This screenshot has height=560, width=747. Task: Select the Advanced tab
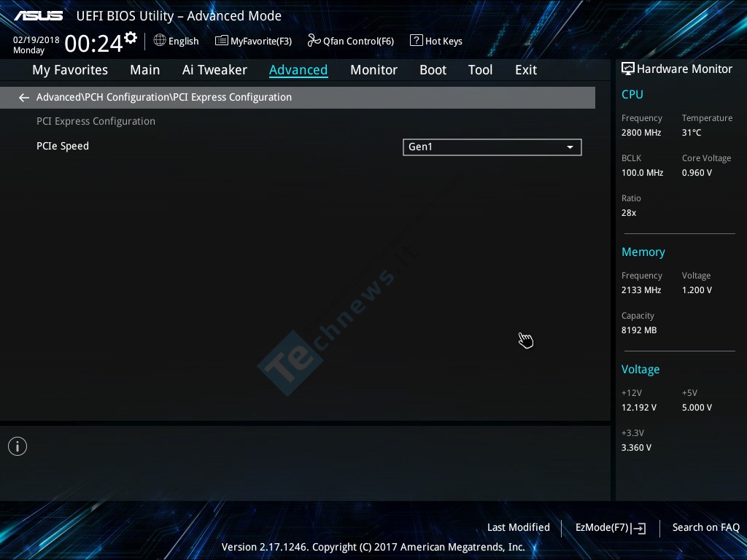(298, 70)
